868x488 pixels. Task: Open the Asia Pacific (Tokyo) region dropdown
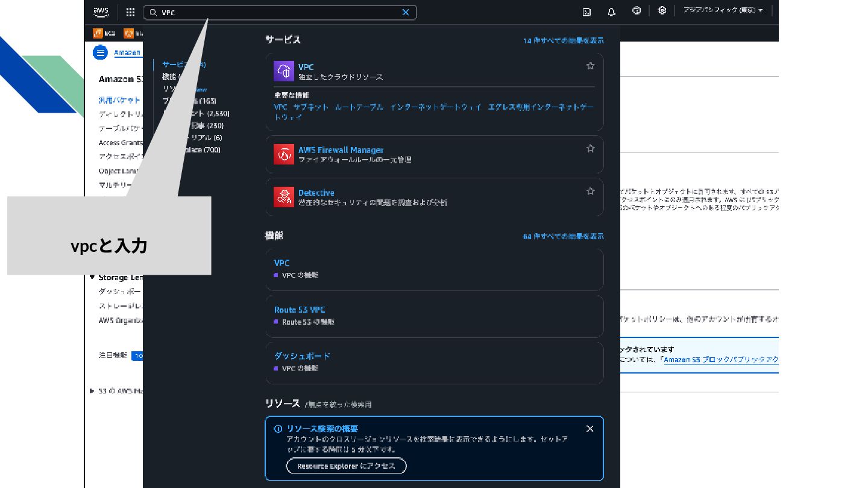point(723,11)
